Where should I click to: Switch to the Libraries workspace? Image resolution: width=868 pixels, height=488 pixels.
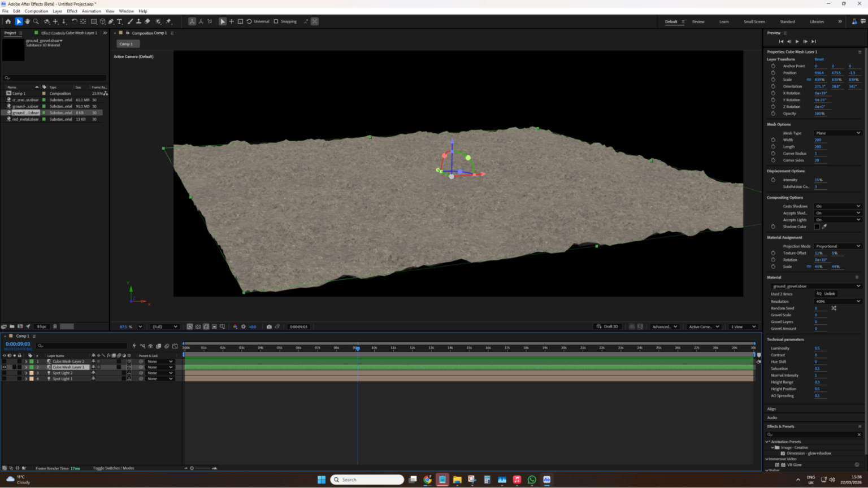point(817,21)
